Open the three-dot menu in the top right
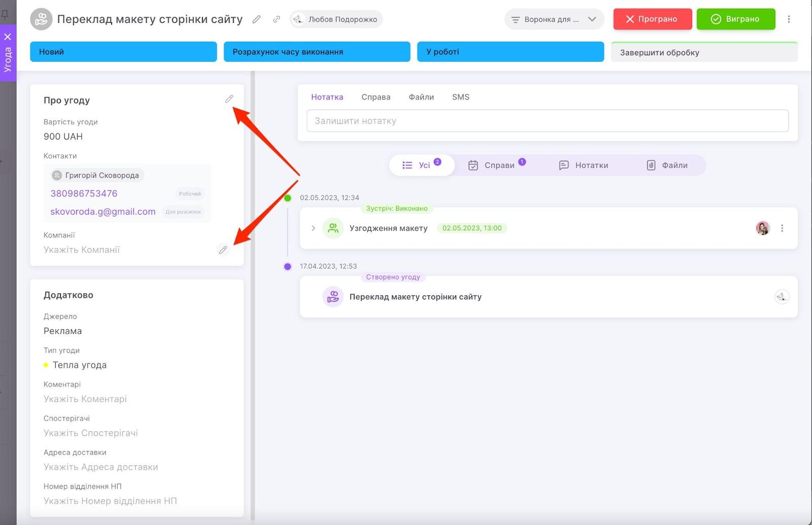 pos(789,19)
